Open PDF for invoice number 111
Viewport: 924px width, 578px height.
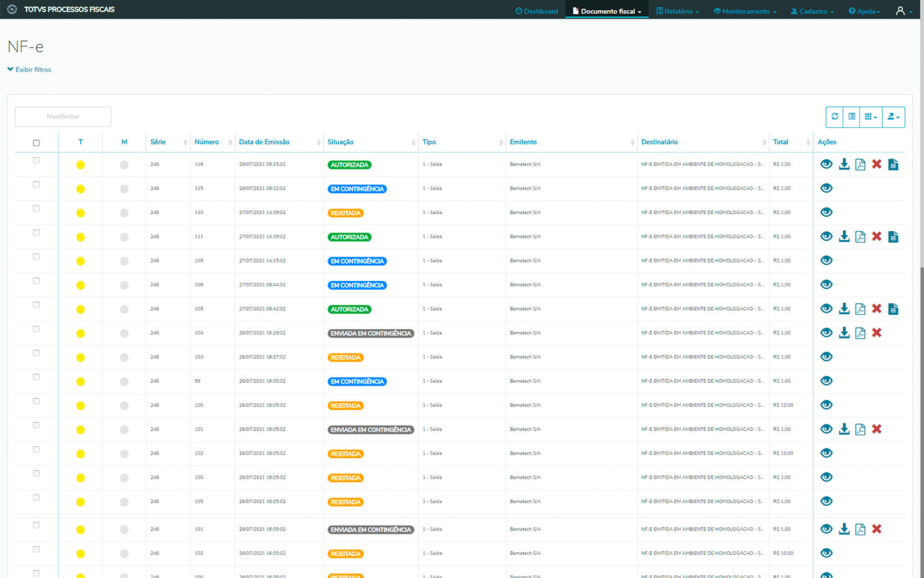860,237
